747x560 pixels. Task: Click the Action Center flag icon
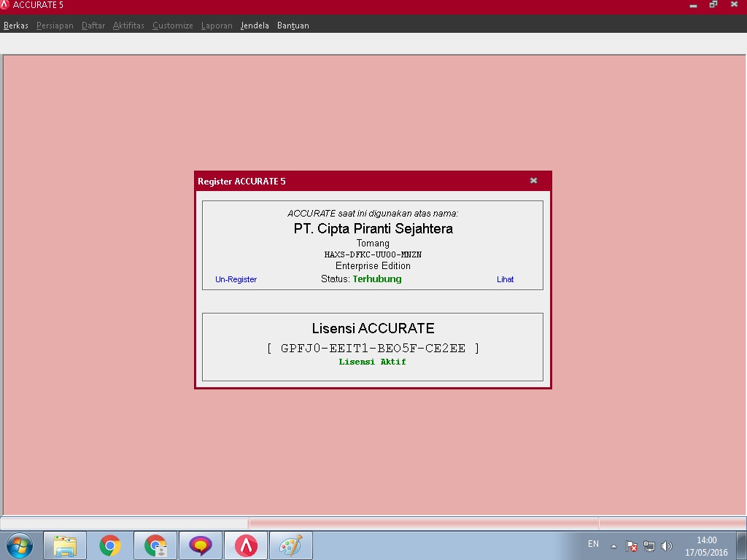(x=632, y=546)
